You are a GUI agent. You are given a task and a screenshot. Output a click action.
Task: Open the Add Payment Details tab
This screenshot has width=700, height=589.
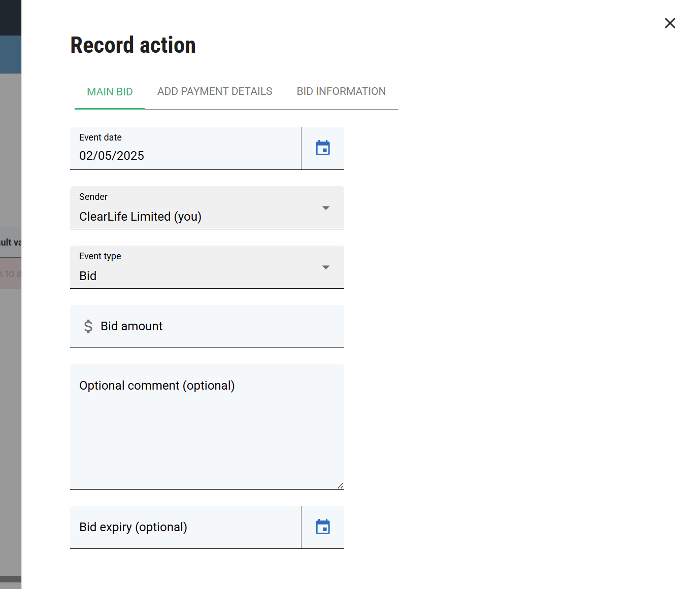pos(215,92)
